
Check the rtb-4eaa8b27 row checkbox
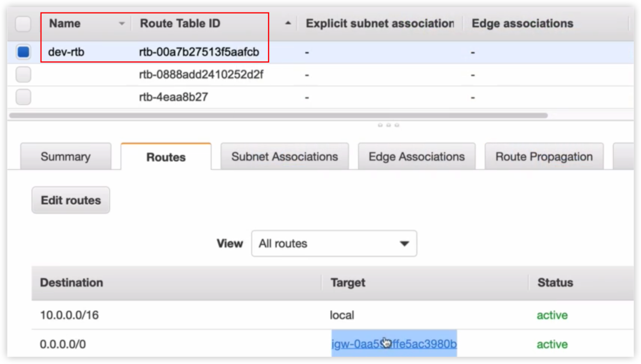click(23, 97)
